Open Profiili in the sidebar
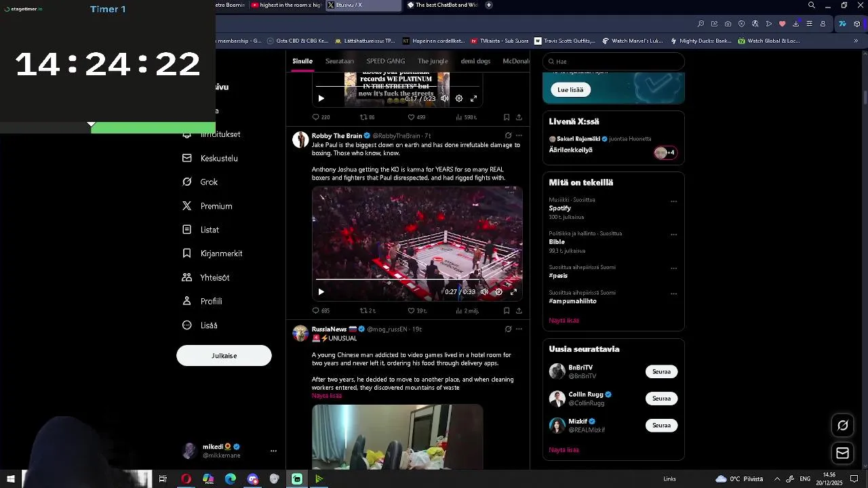 (202, 301)
